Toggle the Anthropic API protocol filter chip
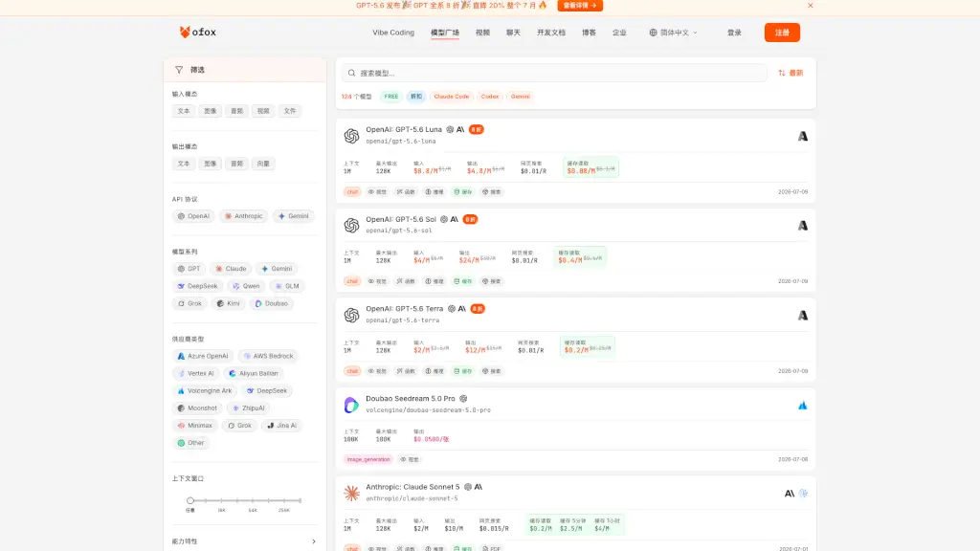The height and width of the screenshot is (551, 980). point(244,216)
